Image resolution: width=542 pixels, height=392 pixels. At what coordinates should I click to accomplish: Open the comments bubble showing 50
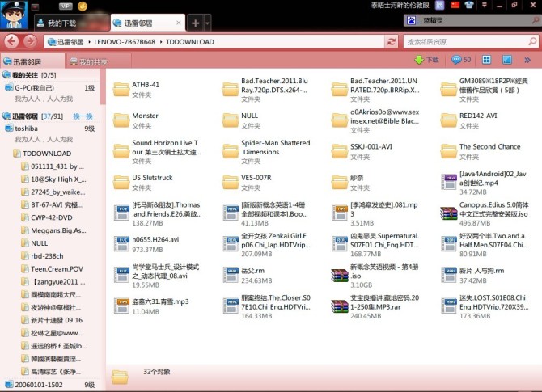tap(461, 60)
